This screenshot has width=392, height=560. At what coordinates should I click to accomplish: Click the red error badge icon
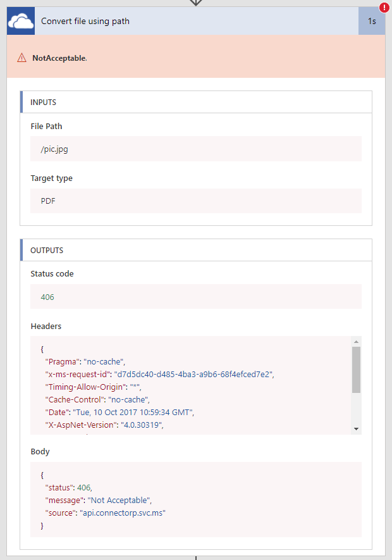(383, 8)
